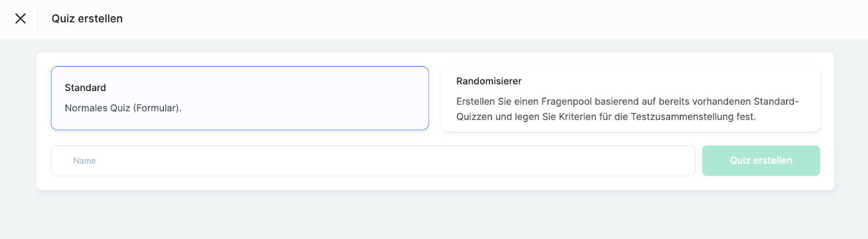Click the Randomisierer heading text
The image size is (868, 239).
click(x=488, y=81)
